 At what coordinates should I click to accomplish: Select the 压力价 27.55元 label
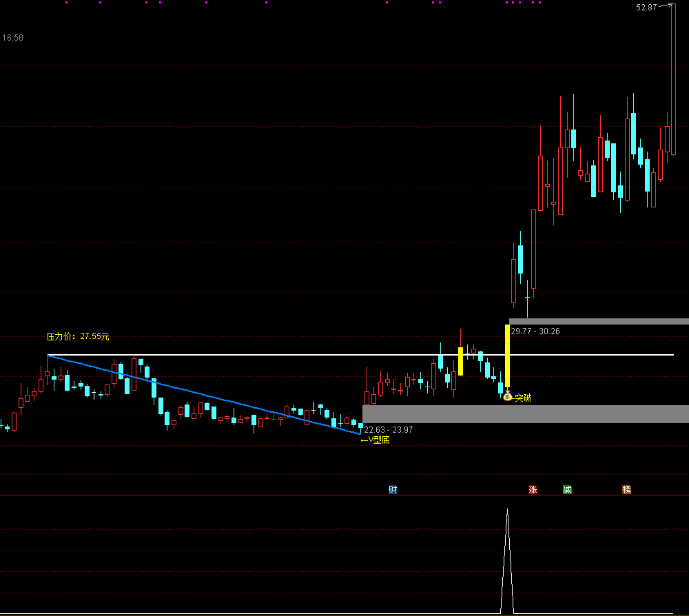point(78,337)
